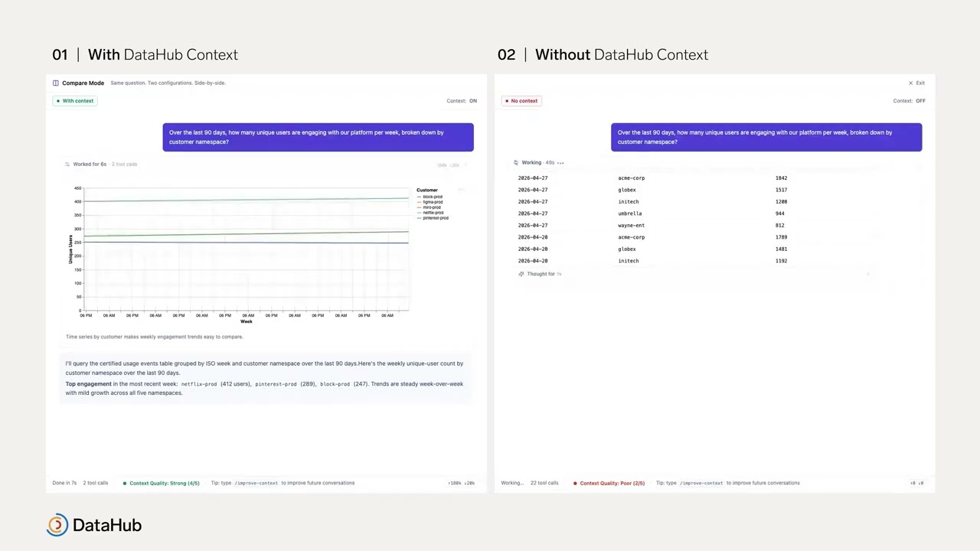Viewport: 980px width, 551px height.
Task: Click the 2 tool calls footer entry
Action: [96, 483]
